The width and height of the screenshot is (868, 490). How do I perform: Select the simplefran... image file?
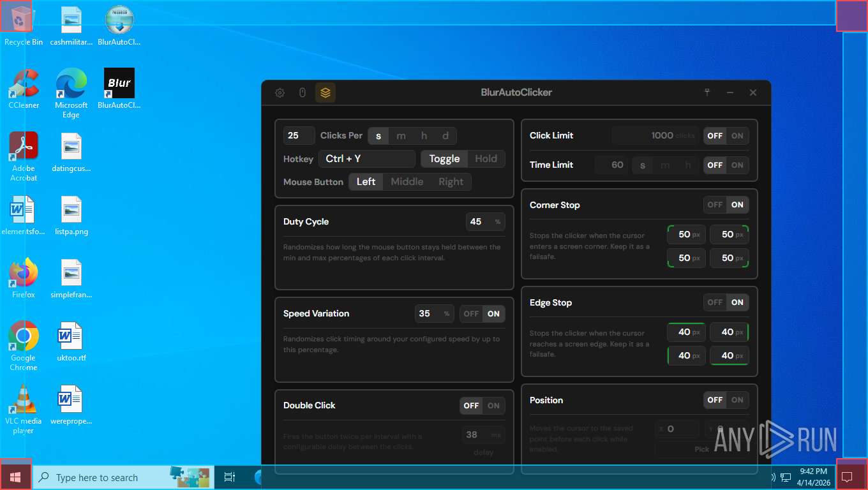[71, 278]
